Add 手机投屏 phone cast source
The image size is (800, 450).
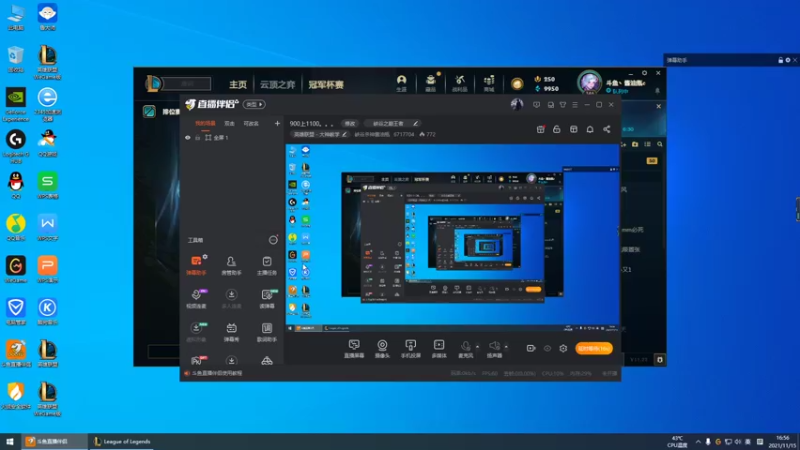coord(411,349)
